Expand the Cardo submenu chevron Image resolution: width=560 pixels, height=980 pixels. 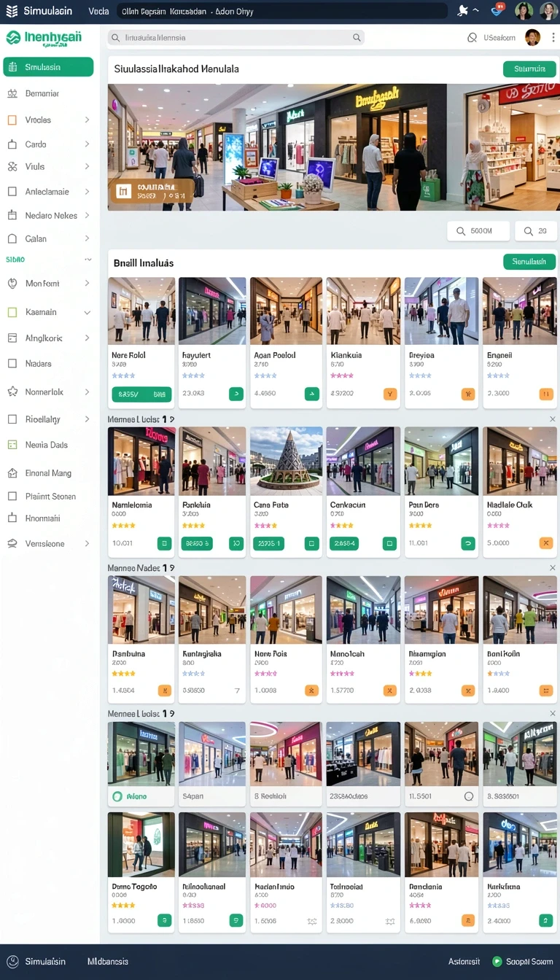[87, 144]
